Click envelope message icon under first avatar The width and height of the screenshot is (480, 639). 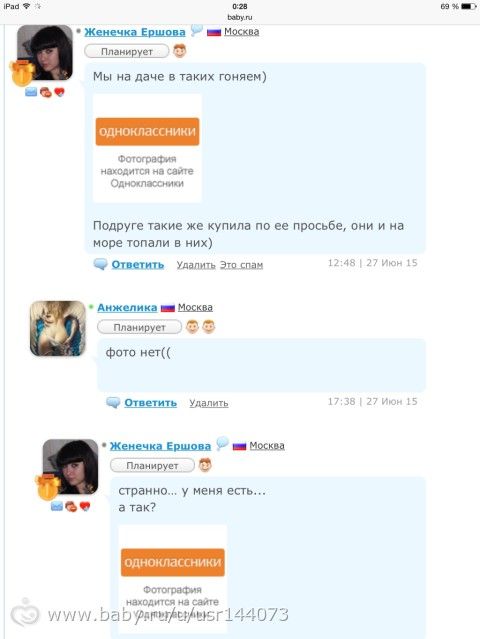point(31,92)
